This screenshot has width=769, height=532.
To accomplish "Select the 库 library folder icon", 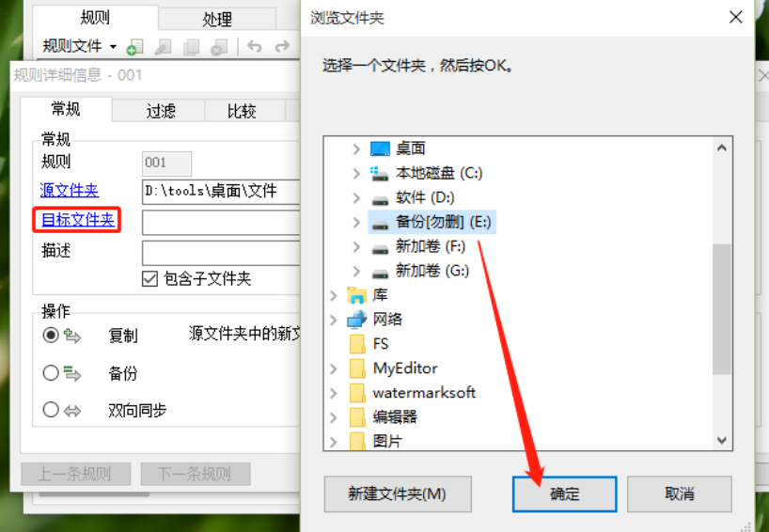I will (x=356, y=295).
